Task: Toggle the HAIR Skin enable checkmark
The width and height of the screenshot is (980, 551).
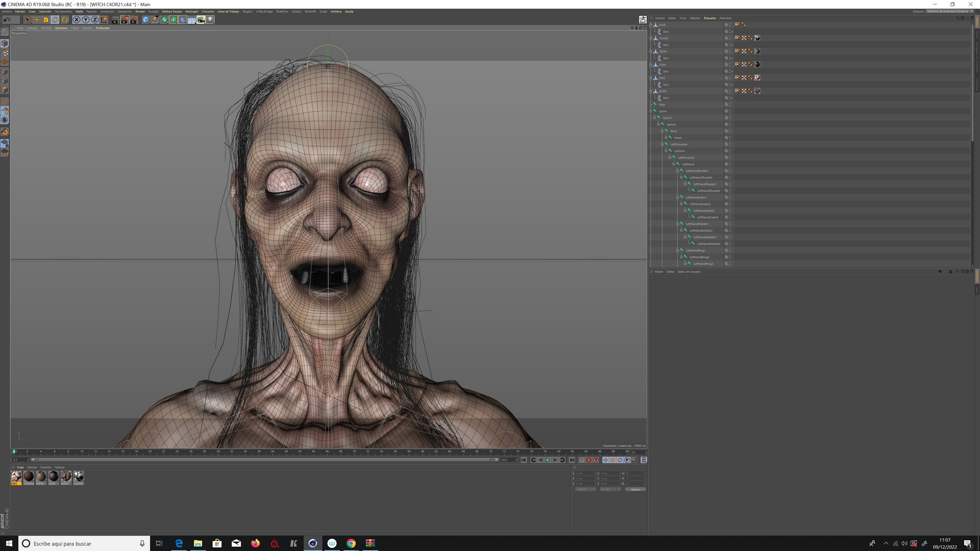Action: point(731,32)
